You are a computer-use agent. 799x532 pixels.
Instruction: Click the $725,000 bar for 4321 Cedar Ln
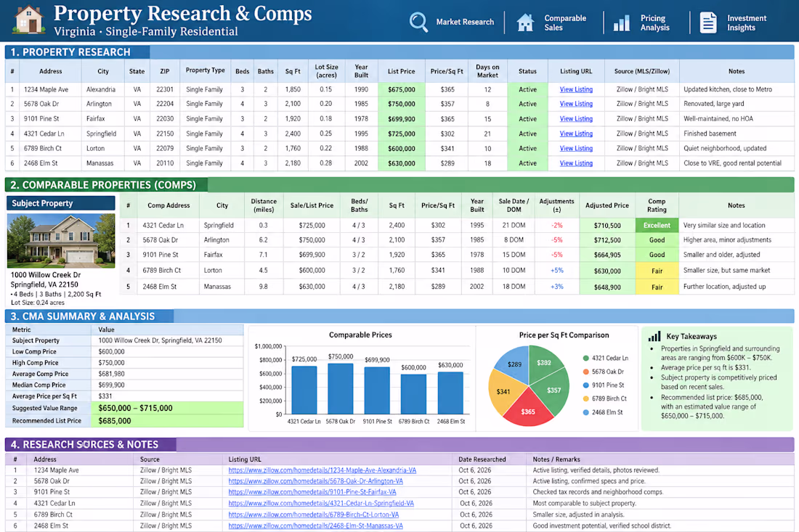tap(304, 390)
